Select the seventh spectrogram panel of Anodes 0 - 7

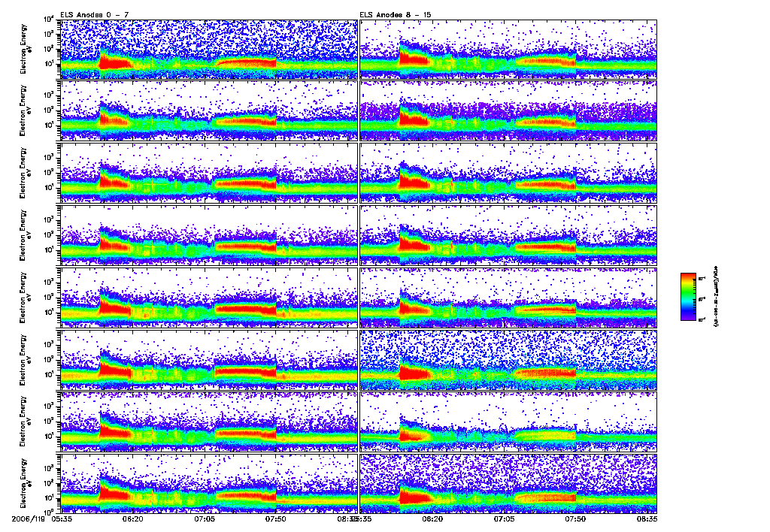pos(208,422)
